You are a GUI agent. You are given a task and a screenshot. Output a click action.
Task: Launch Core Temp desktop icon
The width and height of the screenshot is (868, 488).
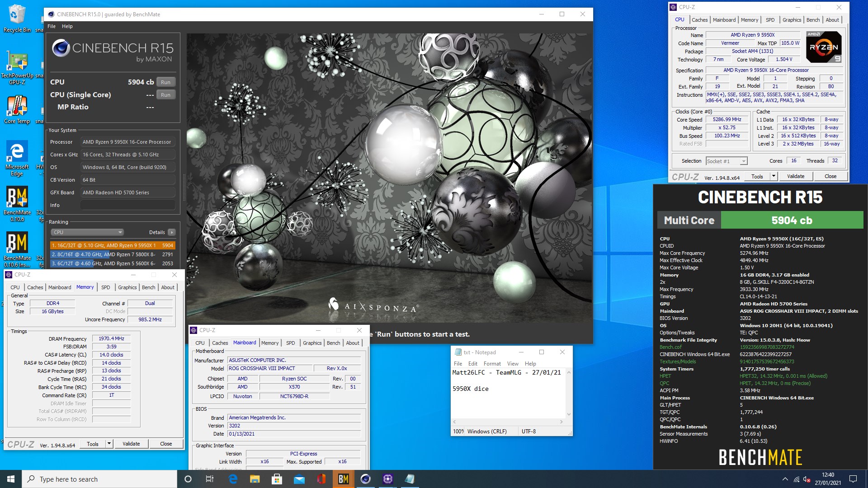click(x=17, y=110)
